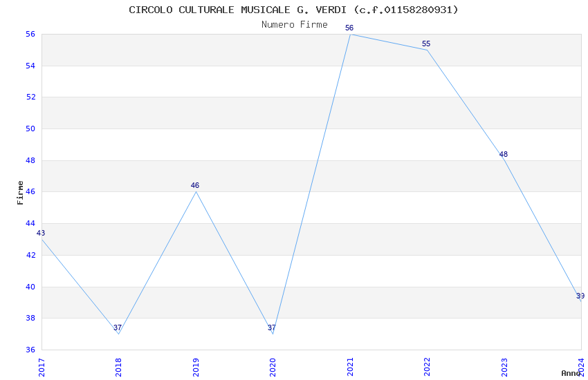The width and height of the screenshot is (588, 380).
Task: Click the subtitle Numero Firme
Action: point(295,25)
